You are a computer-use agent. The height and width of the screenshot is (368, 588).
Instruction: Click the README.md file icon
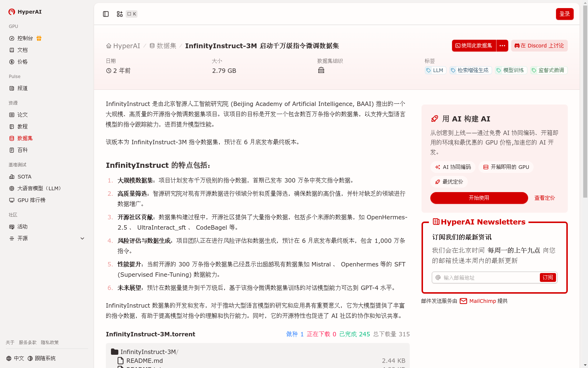click(x=120, y=361)
